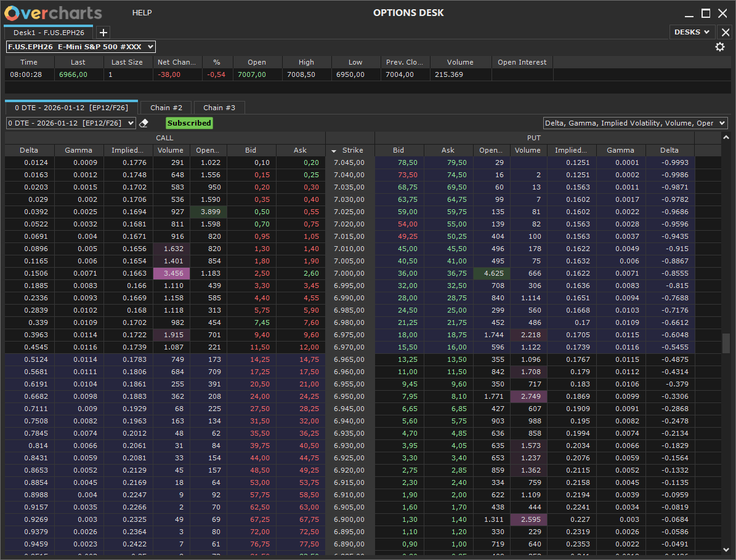Open the Delta, Gamma columns dropdown

click(x=635, y=123)
